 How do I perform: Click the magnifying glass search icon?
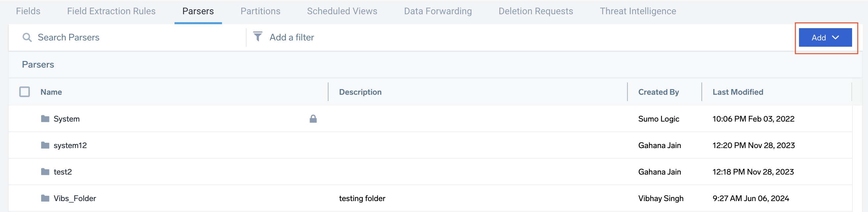click(26, 37)
